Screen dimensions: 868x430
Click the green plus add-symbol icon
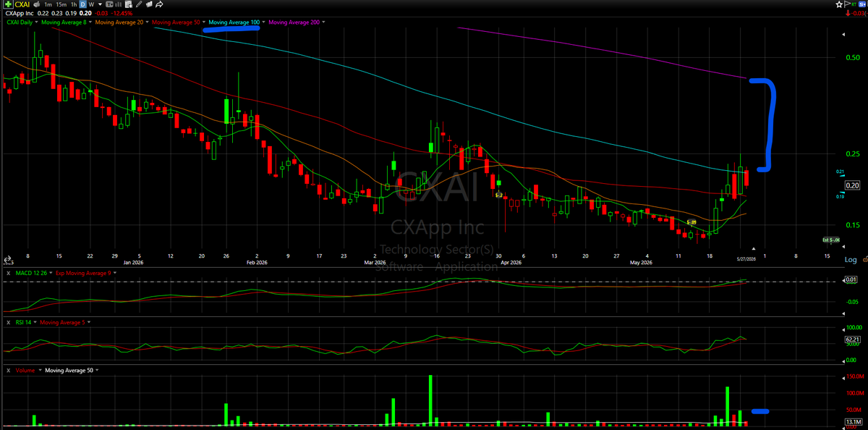(8, 4)
